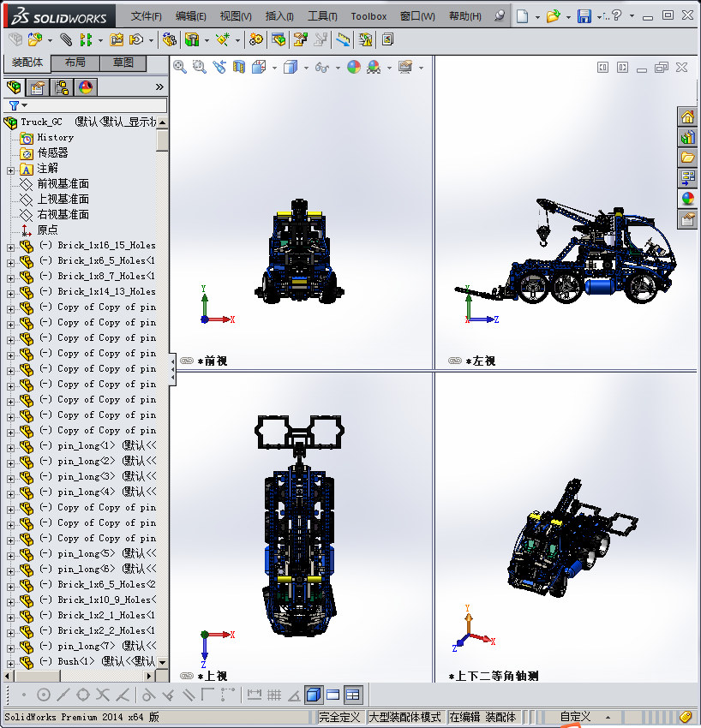The image size is (701, 728).
Task: Click the Move Component icon
Action: (x=136, y=40)
